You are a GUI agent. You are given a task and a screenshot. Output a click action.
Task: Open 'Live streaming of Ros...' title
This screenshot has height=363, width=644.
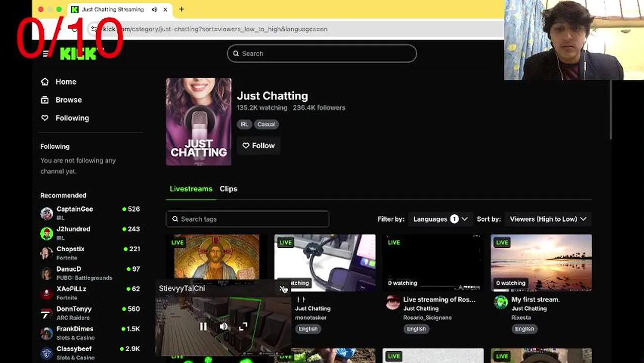[439, 299]
